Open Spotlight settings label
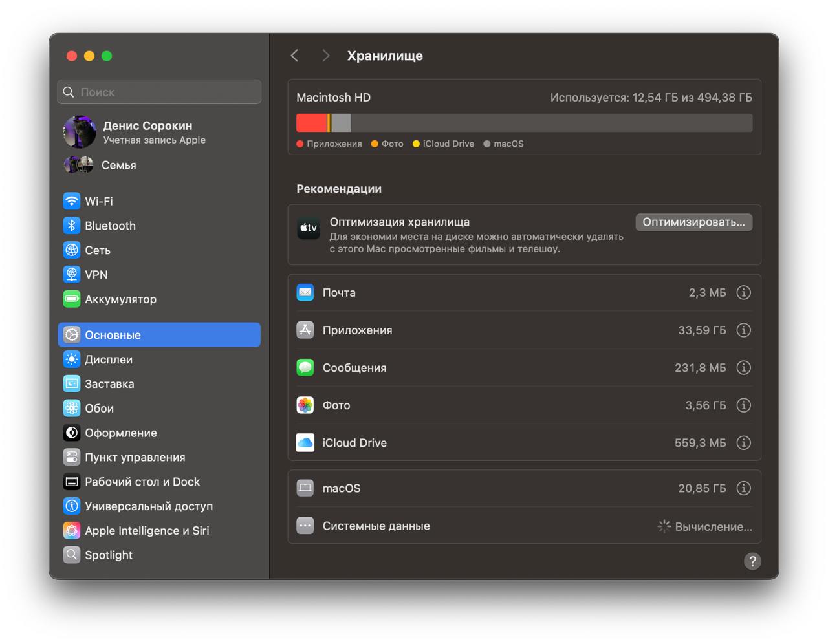The width and height of the screenshot is (828, 644). [109, 555]
